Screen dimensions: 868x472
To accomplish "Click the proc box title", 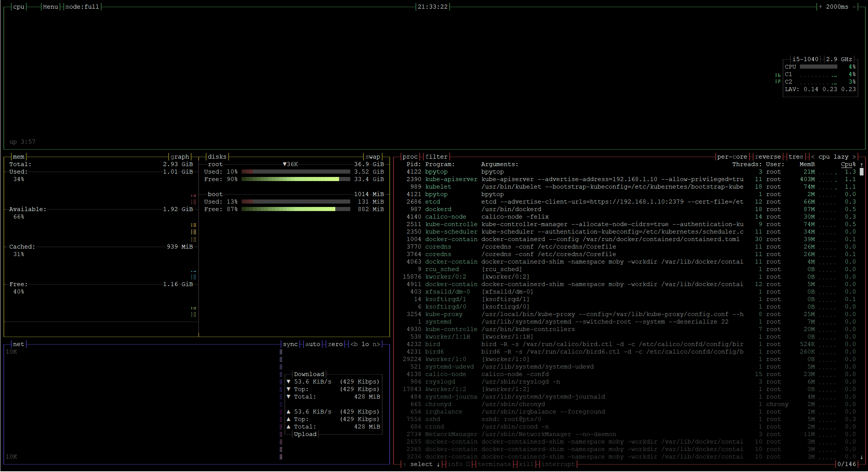I will (x=410, y=157).
